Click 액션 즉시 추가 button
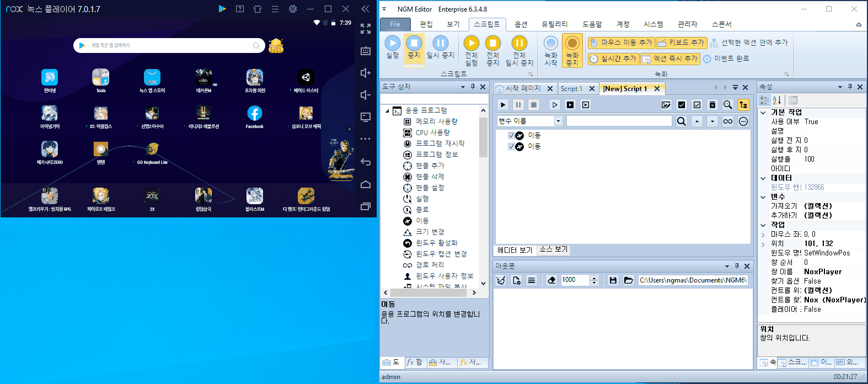 [x=671, y=58]
